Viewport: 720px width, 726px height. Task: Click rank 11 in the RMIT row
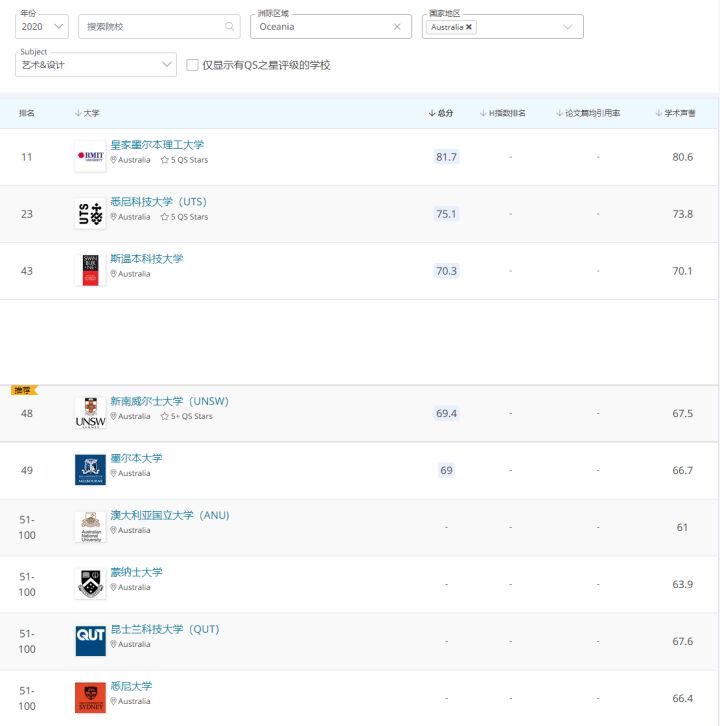point(27,157)
